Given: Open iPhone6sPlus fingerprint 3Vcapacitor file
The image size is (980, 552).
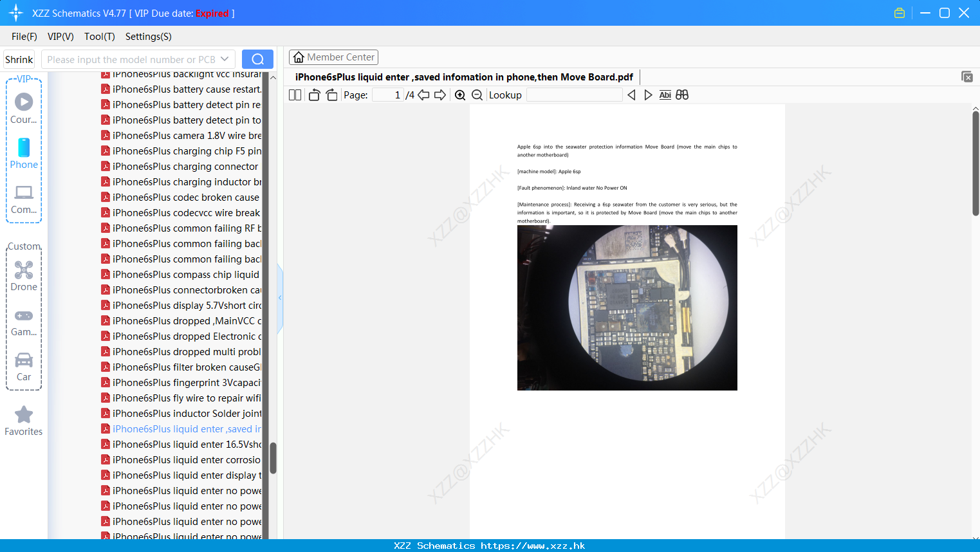Looking at the screenshot, I should pos(181,383).
